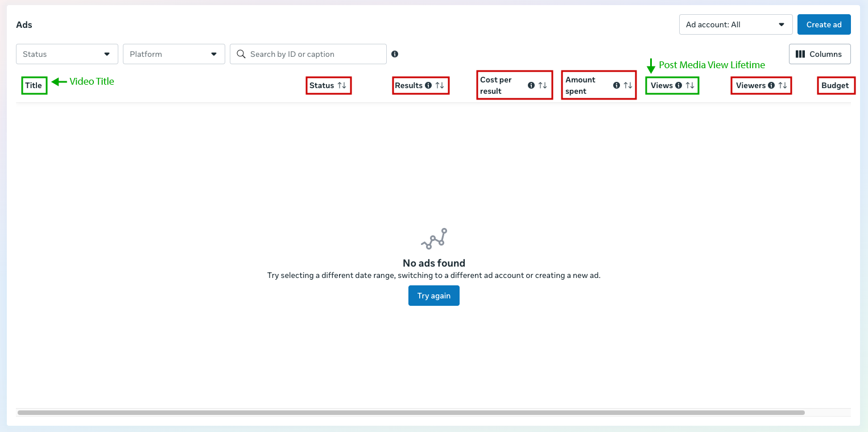868x432 pixels.
Task: Click the Results column info icon
Action: [x=428, y=85]
